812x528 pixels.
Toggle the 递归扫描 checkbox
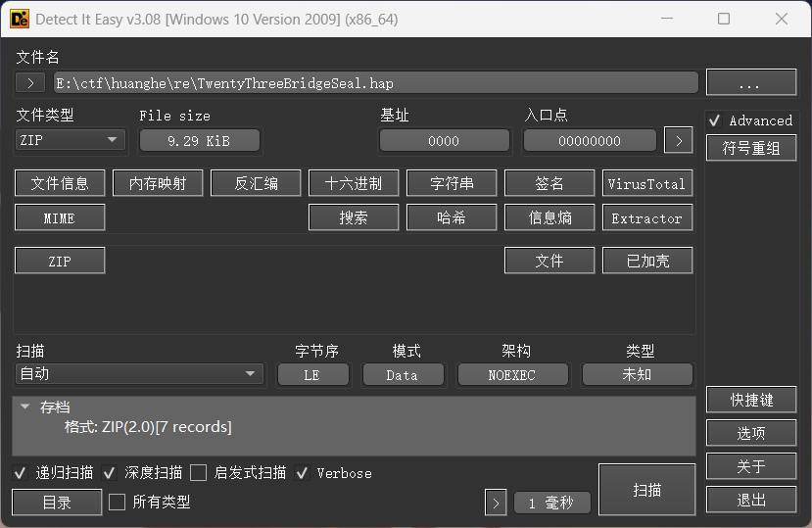(x=21, y=472)
